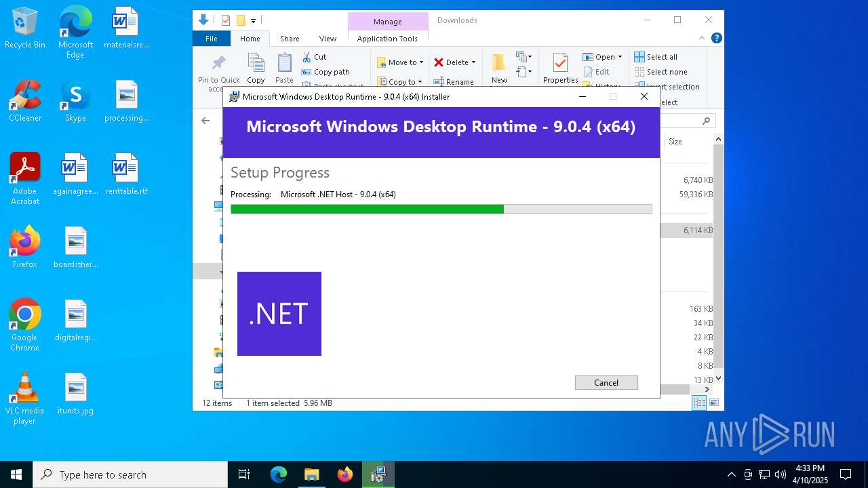Collapse the Explorer ribbon with the chevron
Viewport: 868px width, 488px height.
pyautogui.click(x=702, y=38)
